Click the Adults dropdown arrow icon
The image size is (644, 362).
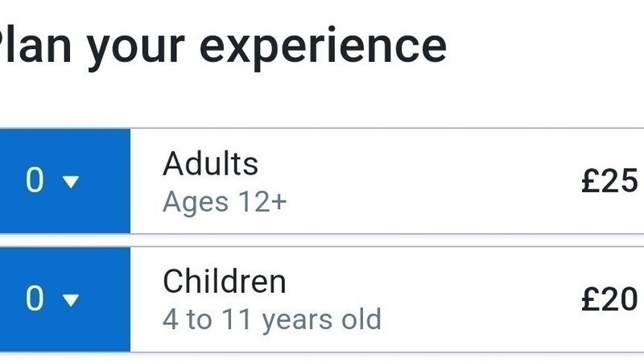click(72, 183)
